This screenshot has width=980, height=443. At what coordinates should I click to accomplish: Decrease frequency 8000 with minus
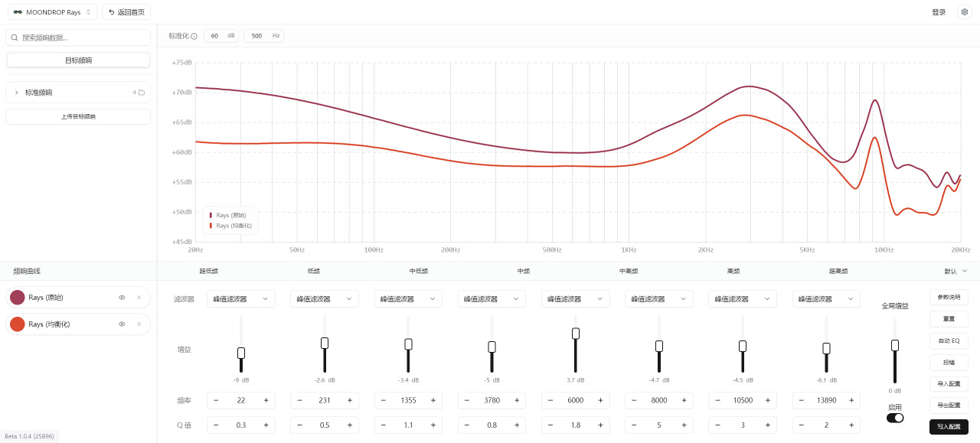click(634, 400)
